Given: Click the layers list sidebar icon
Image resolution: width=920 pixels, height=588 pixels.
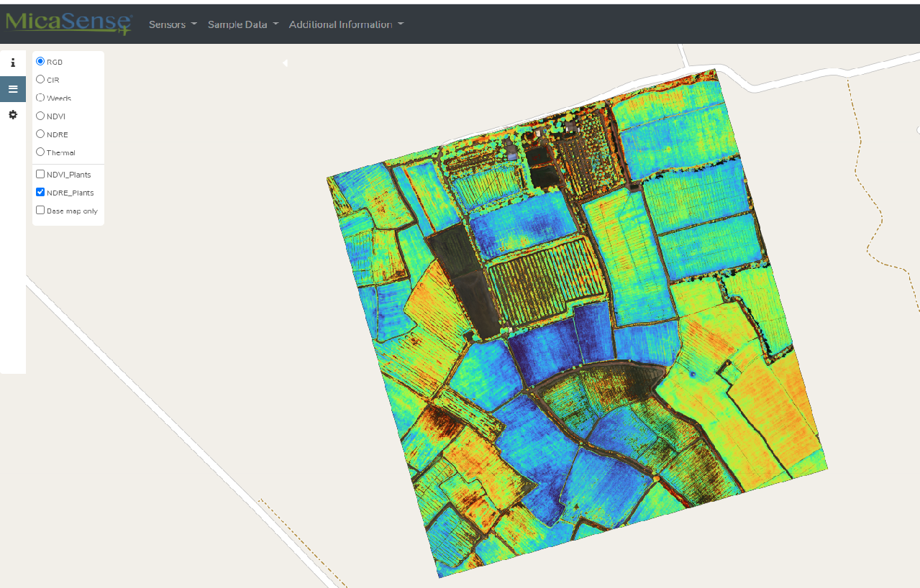Looking at the screenshot, I should (x=13, y=89).
